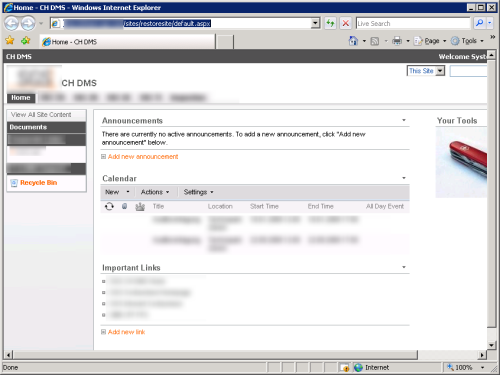
Task: Sort by the End Time column header
Action: pyautogui.click(x=321, y=206)
